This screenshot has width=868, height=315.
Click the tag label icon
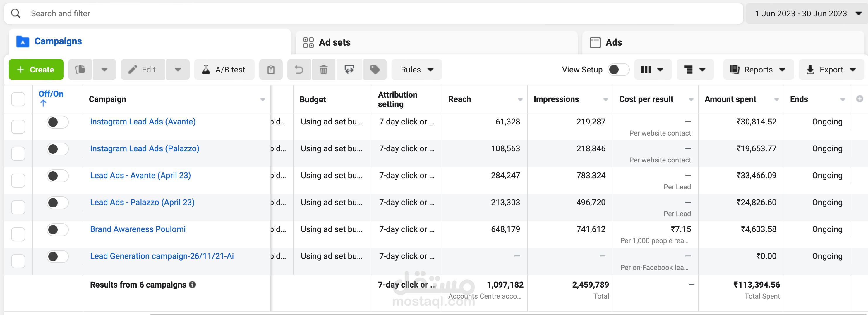click(375, 70)
